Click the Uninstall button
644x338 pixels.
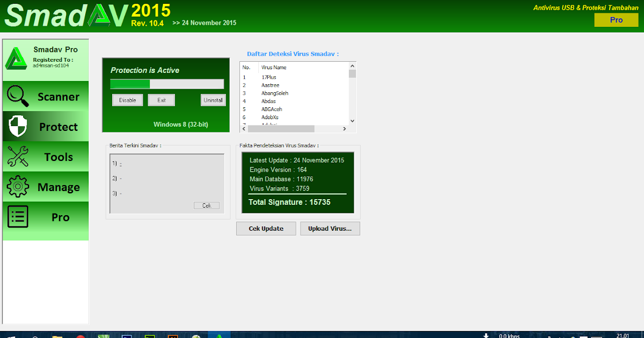[213, 100]
